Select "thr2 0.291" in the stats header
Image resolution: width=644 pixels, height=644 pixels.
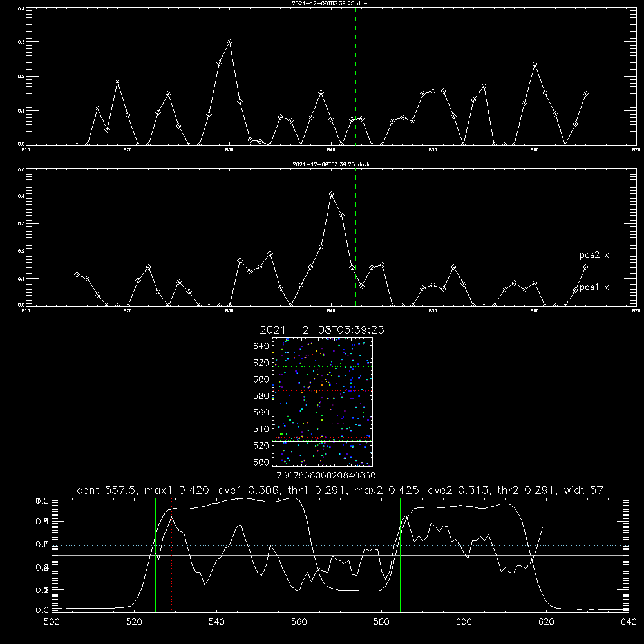[x=529, y=490]
